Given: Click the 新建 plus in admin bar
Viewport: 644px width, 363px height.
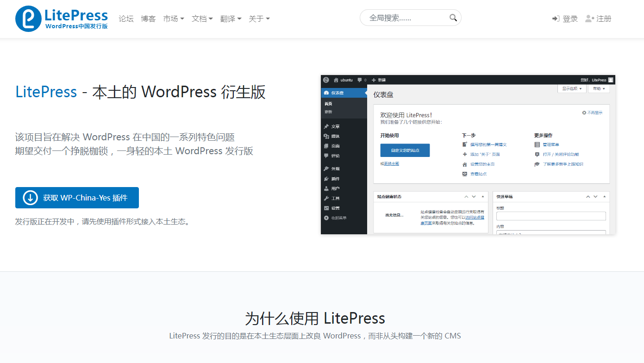Looking at the screenshot, I should coord(374,80).
